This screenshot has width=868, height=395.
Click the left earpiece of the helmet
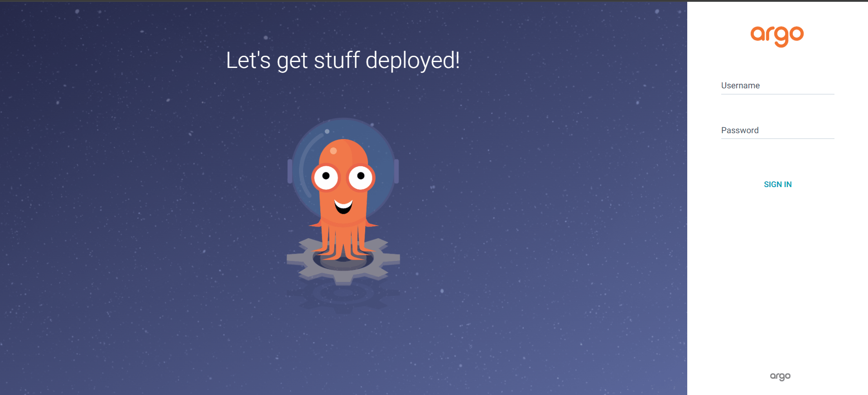click(290, 171)
